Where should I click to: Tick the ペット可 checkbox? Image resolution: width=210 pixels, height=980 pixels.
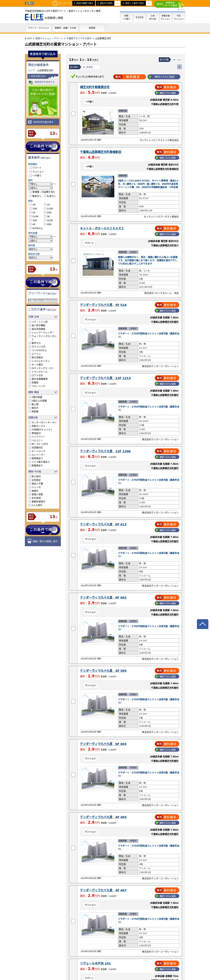coord(30,487)
